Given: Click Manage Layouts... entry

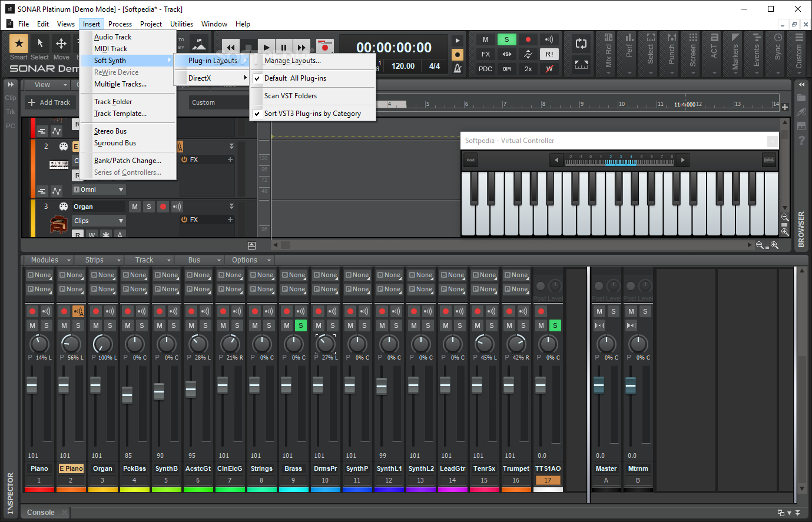Looking at the screenshot, I should (313, 61).
